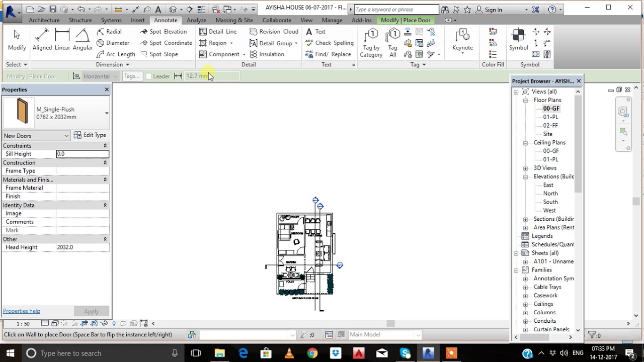This screenshot has width=644, height=362.
Task: Run Check Spelling
Action: tap(330, 43)
